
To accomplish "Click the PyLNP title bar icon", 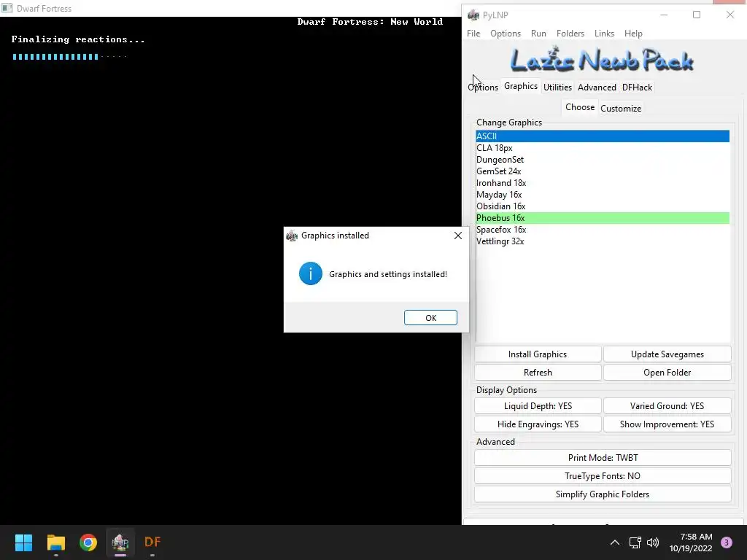I will click(473, 15).
